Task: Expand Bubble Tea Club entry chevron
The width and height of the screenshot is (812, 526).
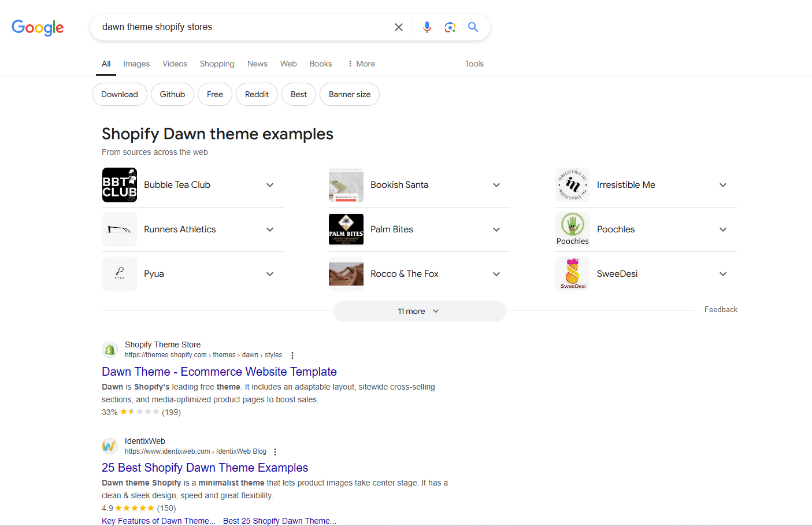Action: tap(270, 185)
